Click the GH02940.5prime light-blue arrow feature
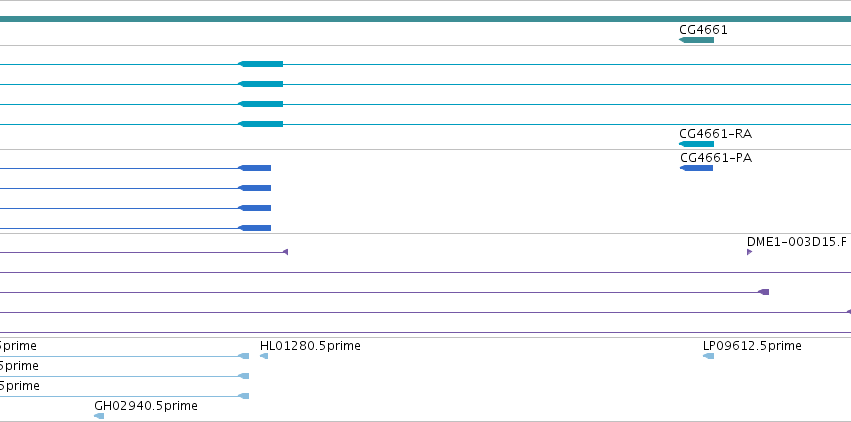 [x=99, y=416]
